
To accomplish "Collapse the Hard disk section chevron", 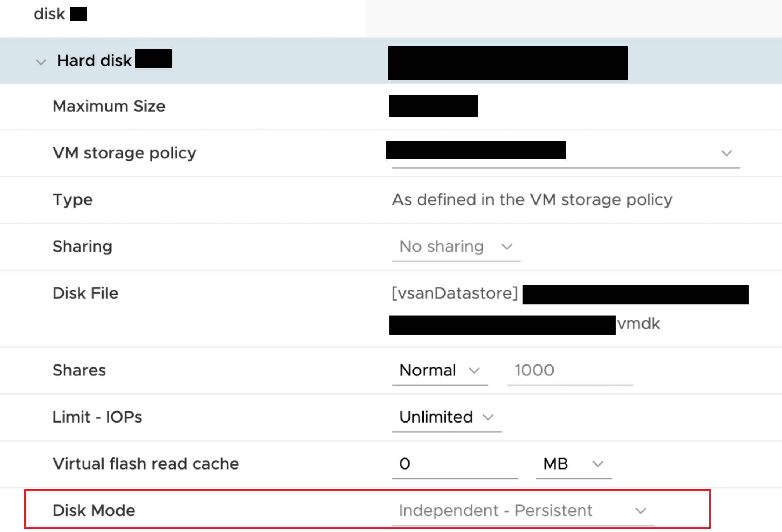I will pos(41,62).
